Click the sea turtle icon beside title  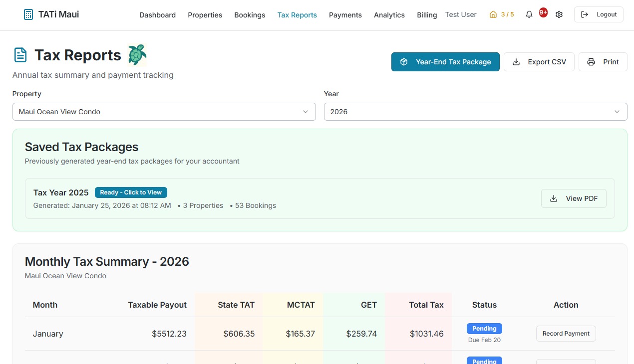tap(137, 55)
